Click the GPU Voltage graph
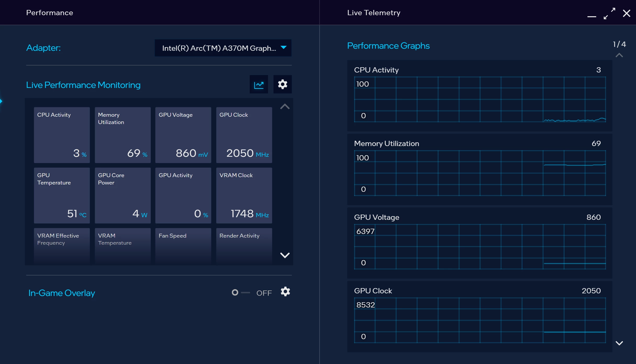636x364 pixels. point(479,247)
